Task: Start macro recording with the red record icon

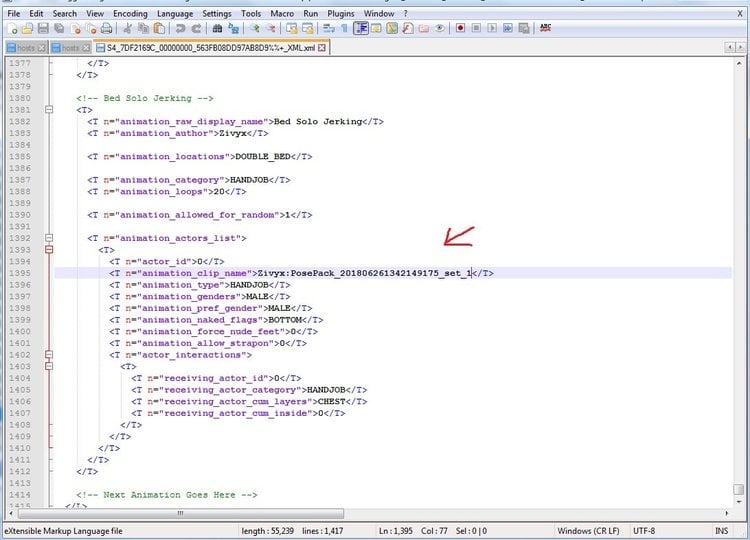Action: click(x=460, y=29)
